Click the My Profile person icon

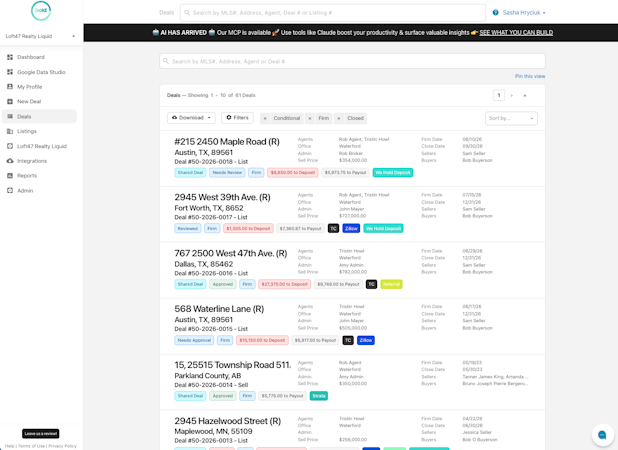[x=10, y=87]
